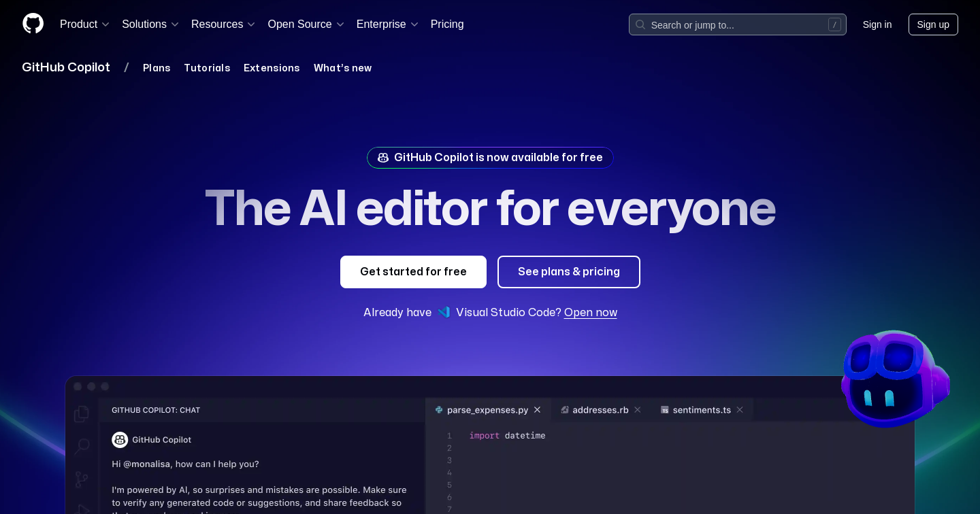Image resolution: width=980 pixels, height=514 pixels.
Task: Focus the Search or jump to field
Action: 738,24
